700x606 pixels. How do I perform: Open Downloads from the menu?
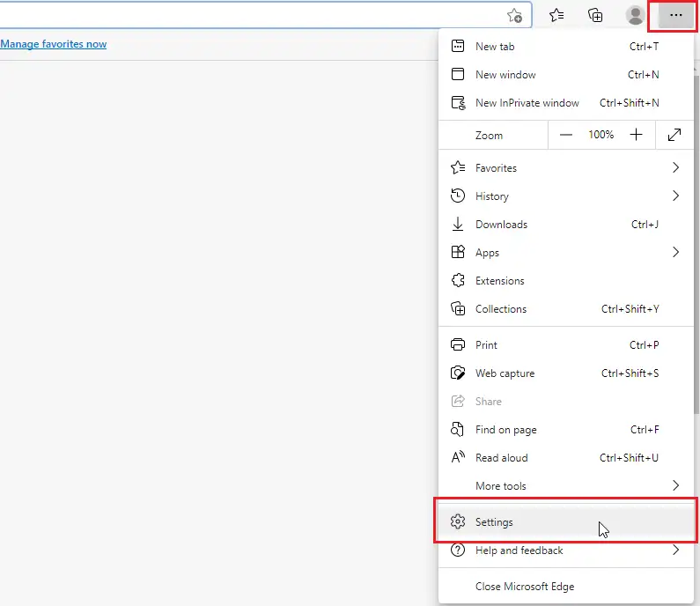[565, 225]
